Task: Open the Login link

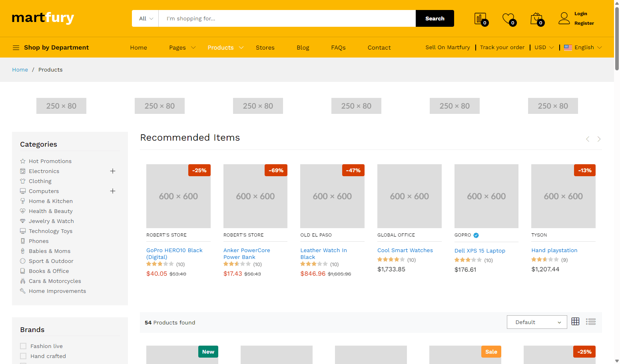Action: tap(581, 14)
